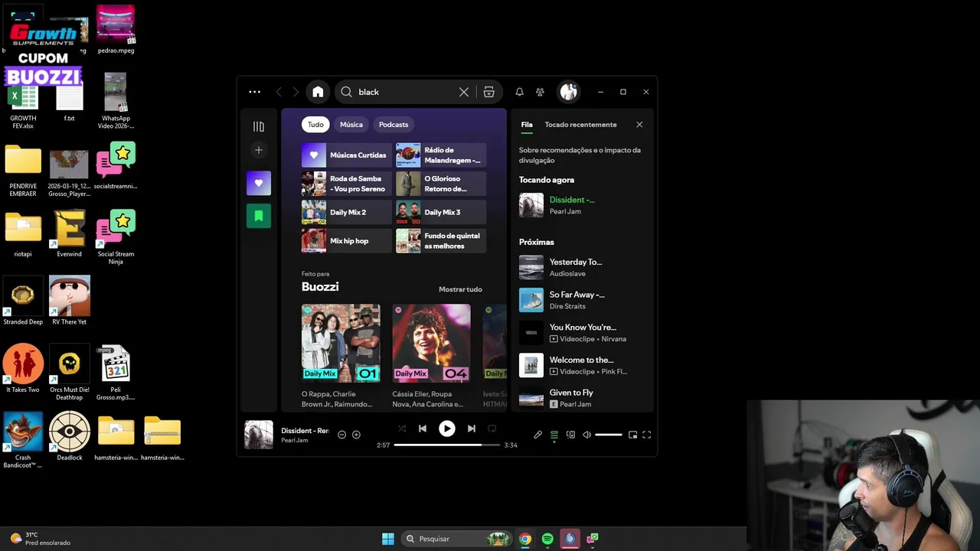Skip to the next track
980x551 pixels.
[x=472, y=429]
